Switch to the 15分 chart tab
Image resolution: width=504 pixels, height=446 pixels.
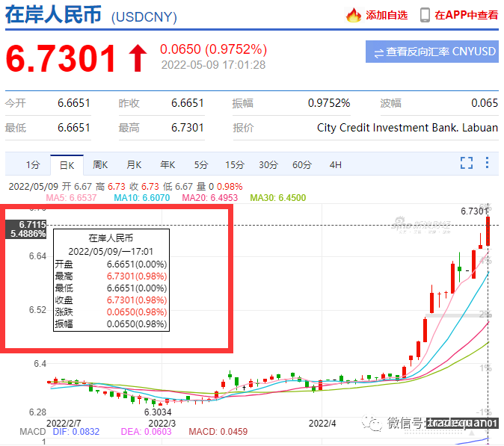(235, 164)
